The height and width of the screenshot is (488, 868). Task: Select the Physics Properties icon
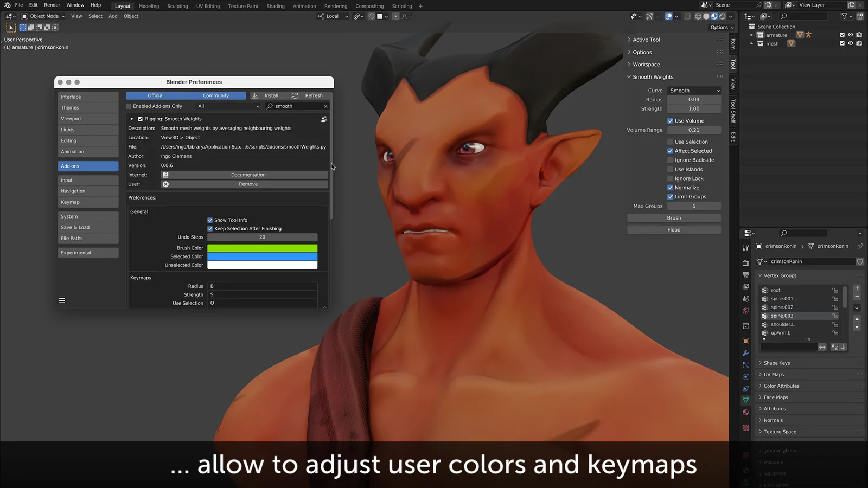(x=745, y=376)
